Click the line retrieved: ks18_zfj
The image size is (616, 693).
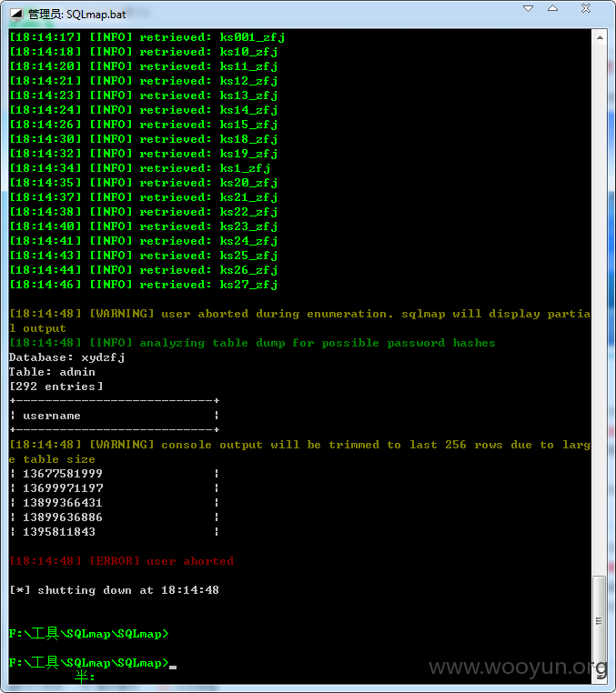[x=143, y=139]
